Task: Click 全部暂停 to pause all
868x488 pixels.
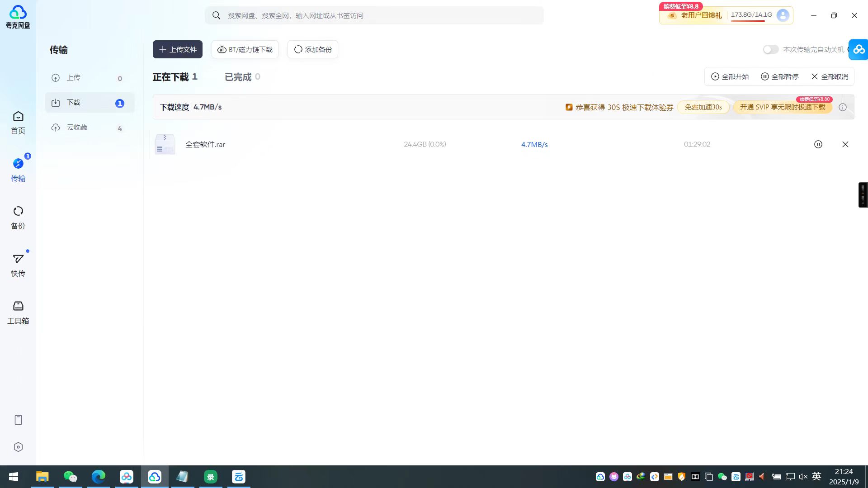Action: click(x=779, y=76)
